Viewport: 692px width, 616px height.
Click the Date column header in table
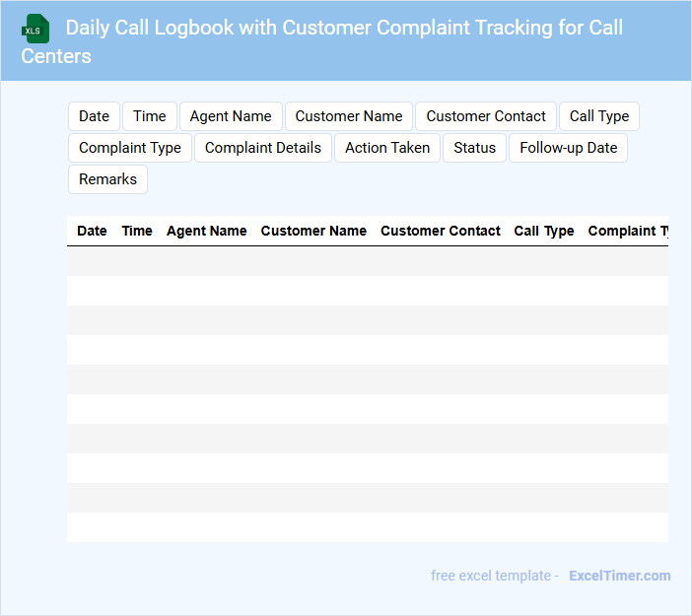point(92,231)
